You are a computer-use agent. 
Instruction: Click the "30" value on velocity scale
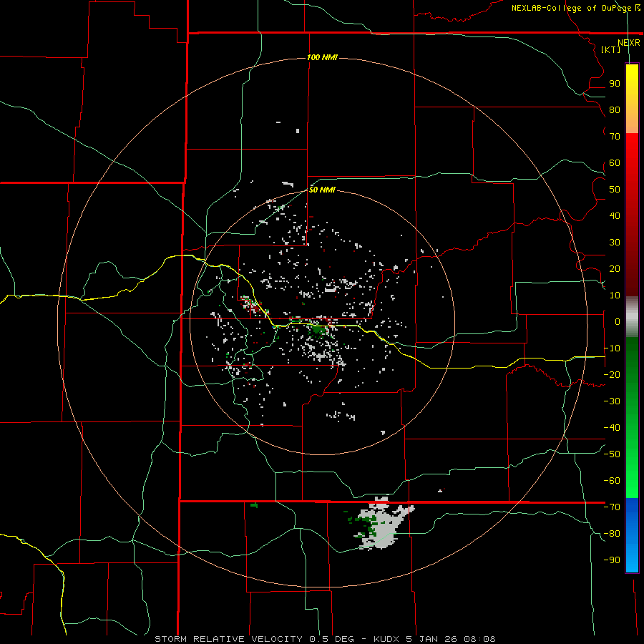615,243
